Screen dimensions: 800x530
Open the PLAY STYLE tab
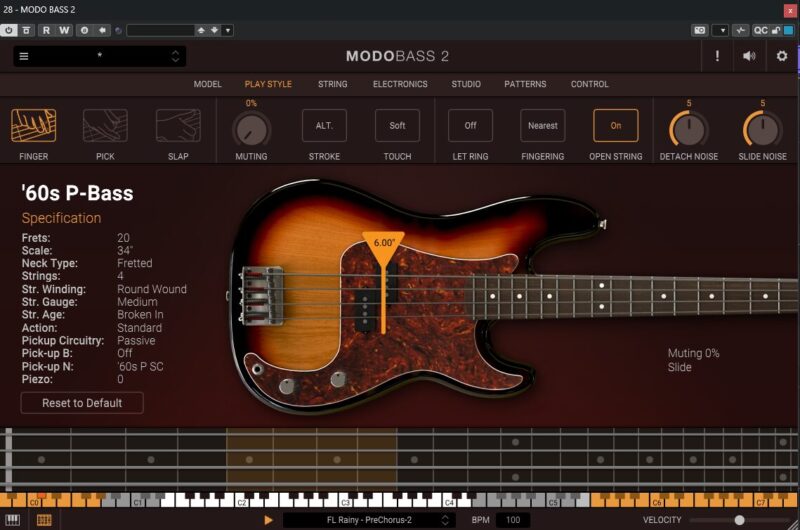(x=268, y=84)
